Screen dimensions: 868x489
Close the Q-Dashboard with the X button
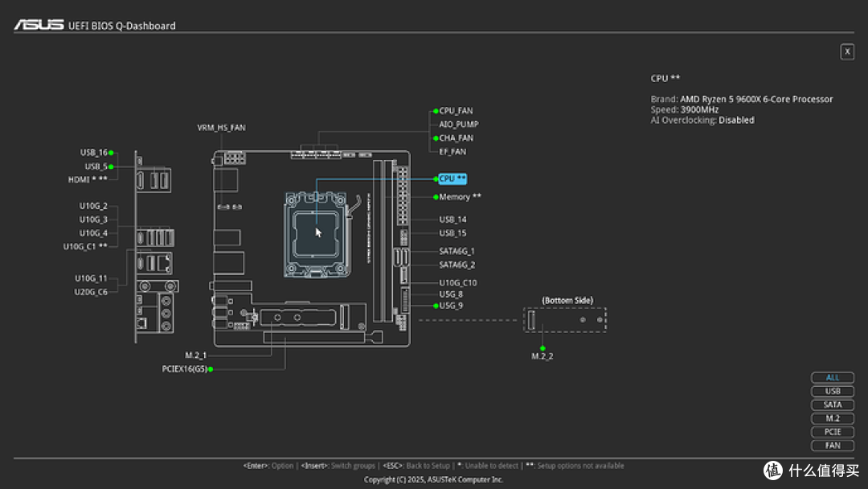[847, 51]
